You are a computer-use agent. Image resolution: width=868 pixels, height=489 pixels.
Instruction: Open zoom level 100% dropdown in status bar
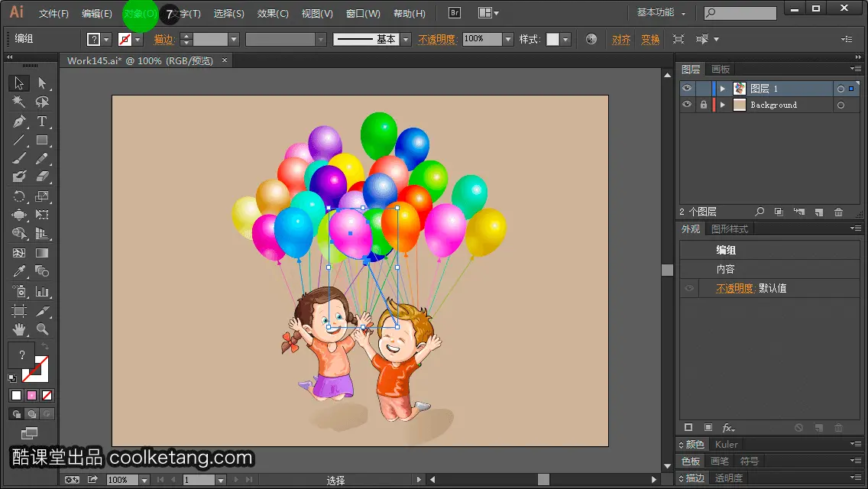(144, 480)
